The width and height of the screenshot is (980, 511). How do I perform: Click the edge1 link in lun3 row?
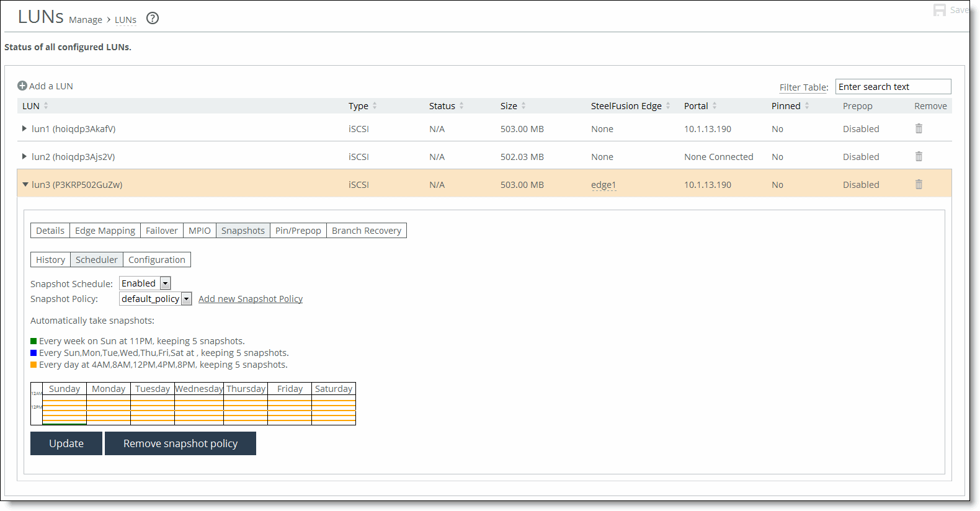(x=604, y=185)
